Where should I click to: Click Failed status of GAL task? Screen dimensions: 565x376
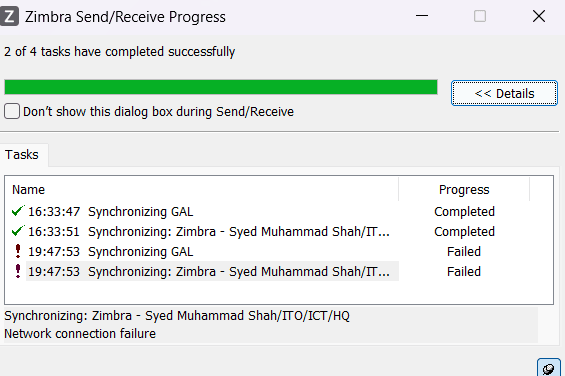[464, 252]
